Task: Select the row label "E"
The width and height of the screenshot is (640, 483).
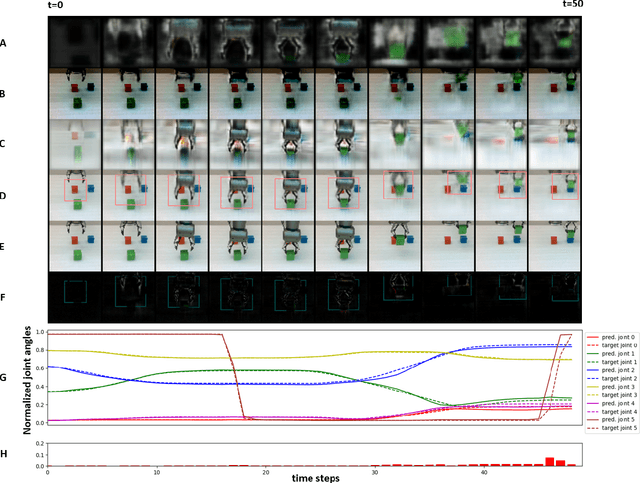Action: click(2, 247)
